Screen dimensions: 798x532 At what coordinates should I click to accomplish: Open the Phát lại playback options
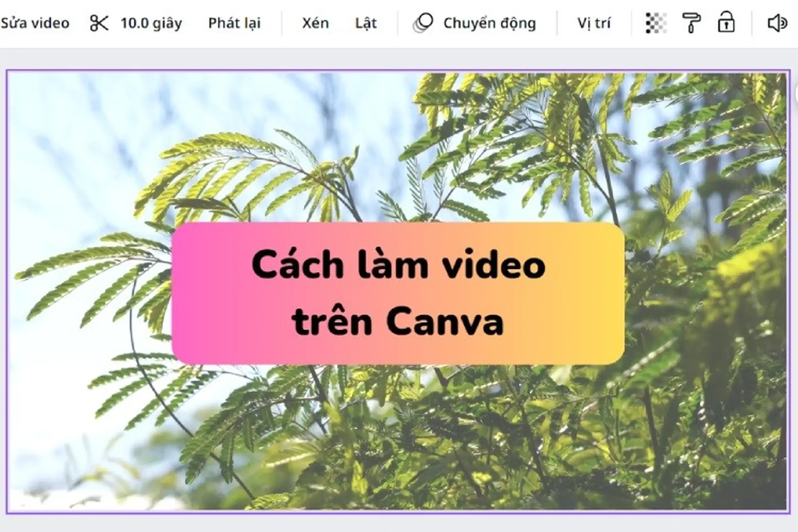tap(234, 23)
